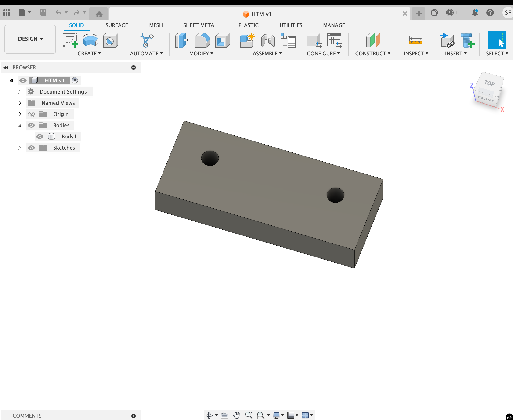This screenshot has width=513, height=420.
Task: Click the Offset Plane construct icon
Action: (373, 40)
